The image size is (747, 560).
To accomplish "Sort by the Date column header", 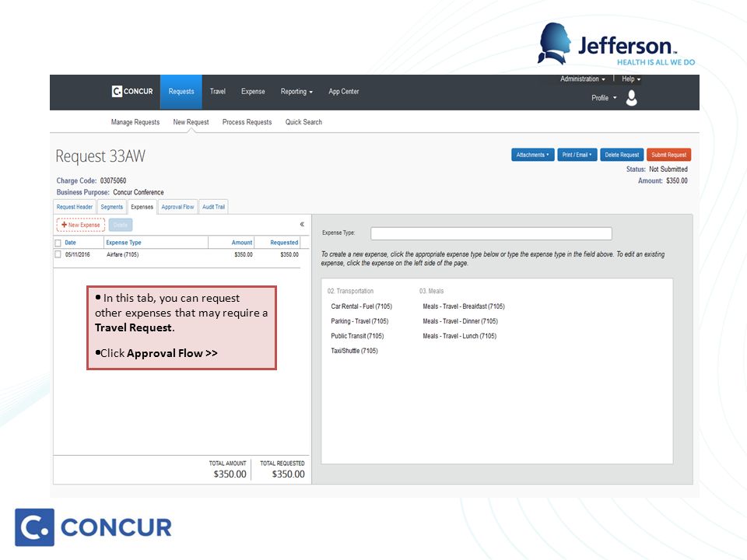I will (x=71, y=243).
